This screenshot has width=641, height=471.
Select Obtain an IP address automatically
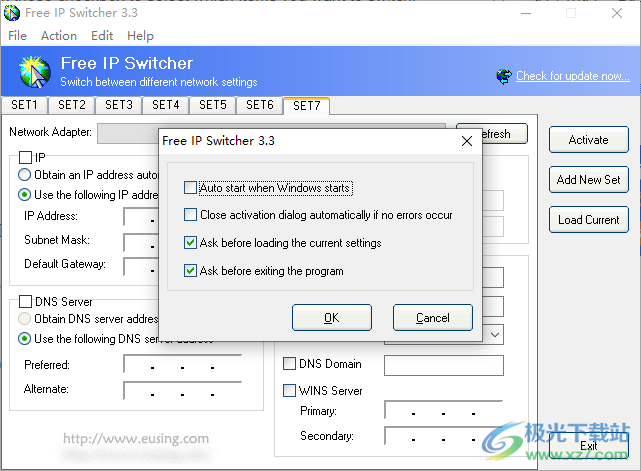tap(25, 175)
